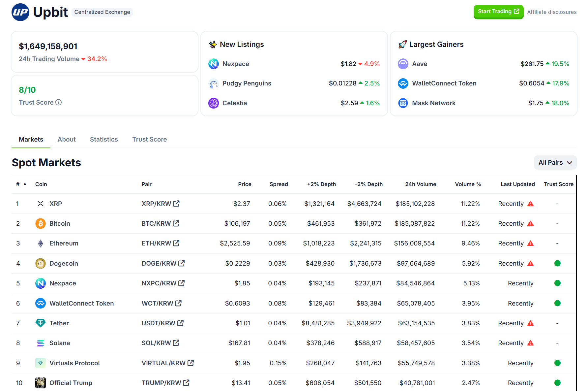Open the Affiliate disclosures link
Screen dimensions: 588x391
[x=552, y=12]
